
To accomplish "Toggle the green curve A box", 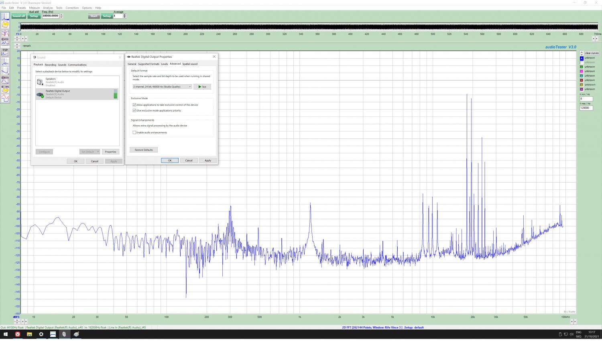I will pyautogui.click(x=582, y=67).
